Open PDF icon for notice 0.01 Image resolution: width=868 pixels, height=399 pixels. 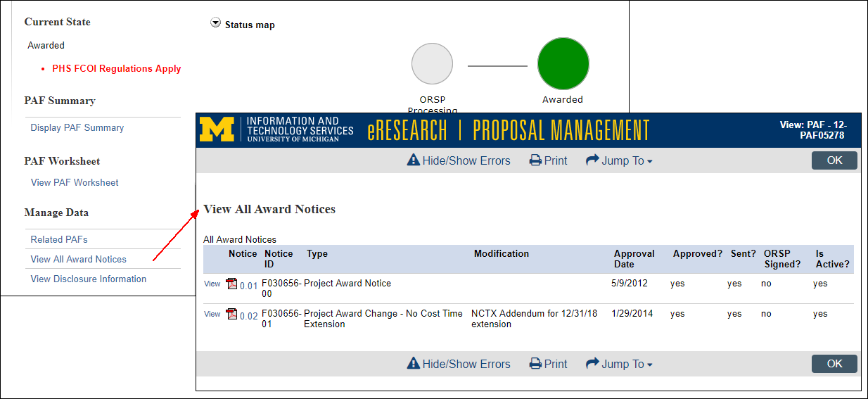[x=232, y=284]
